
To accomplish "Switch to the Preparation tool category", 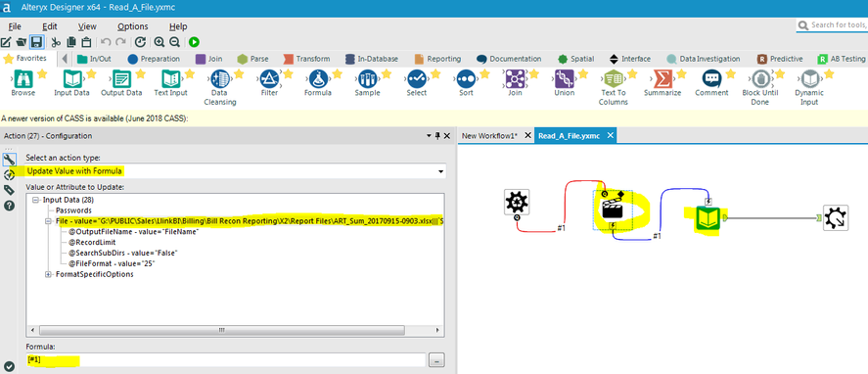I will coord(154,58).
